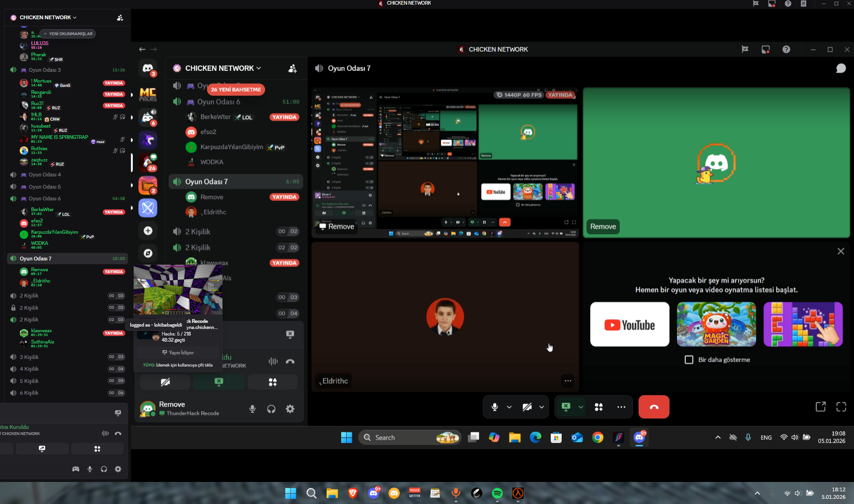Join the 3 Kişilik voice channel
This screenshot has width=854, height=504.
[x=68, y=357]
